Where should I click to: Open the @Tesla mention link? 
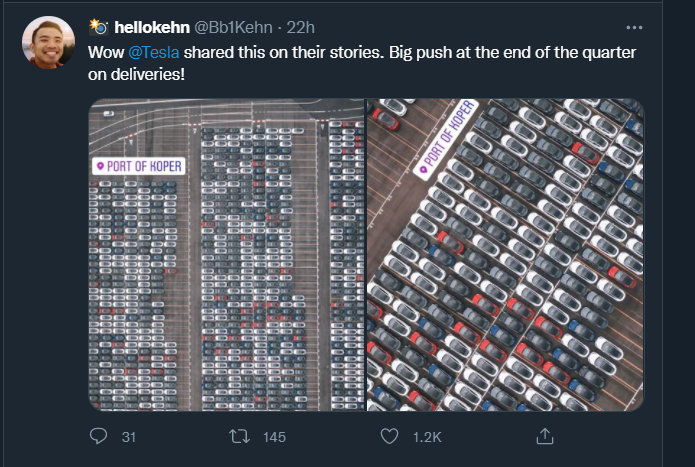tap(155, 51)
